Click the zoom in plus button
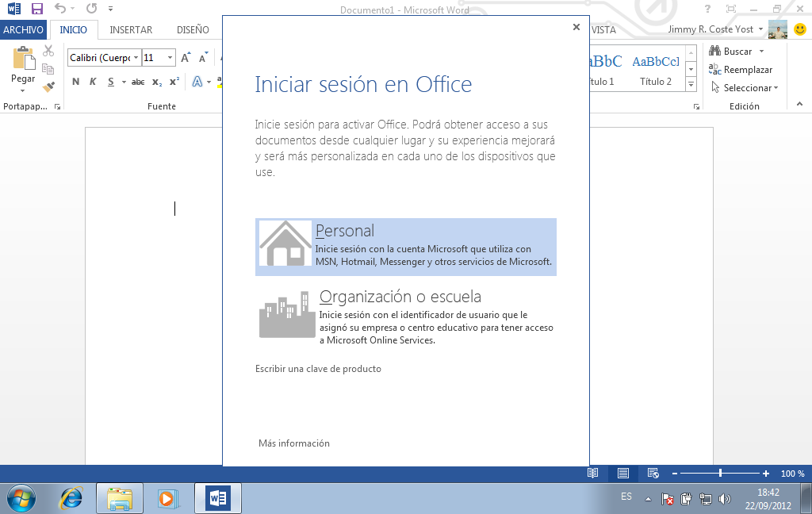 pos(766,474)
